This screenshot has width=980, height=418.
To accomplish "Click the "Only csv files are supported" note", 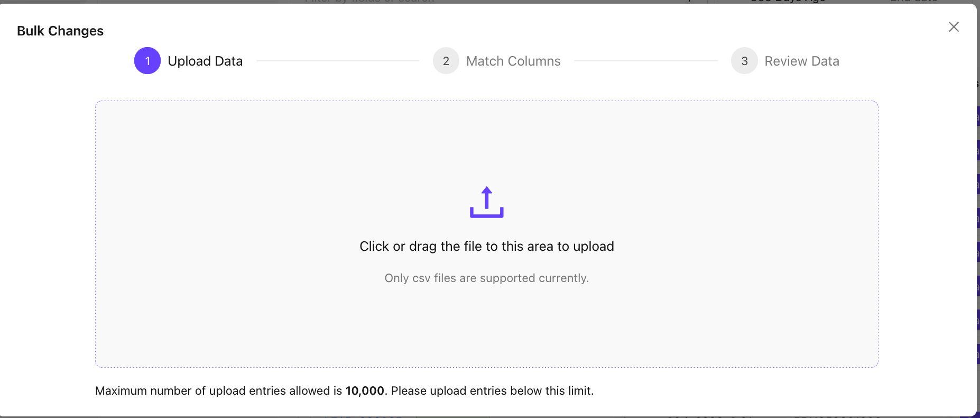I will coord(486,278).
